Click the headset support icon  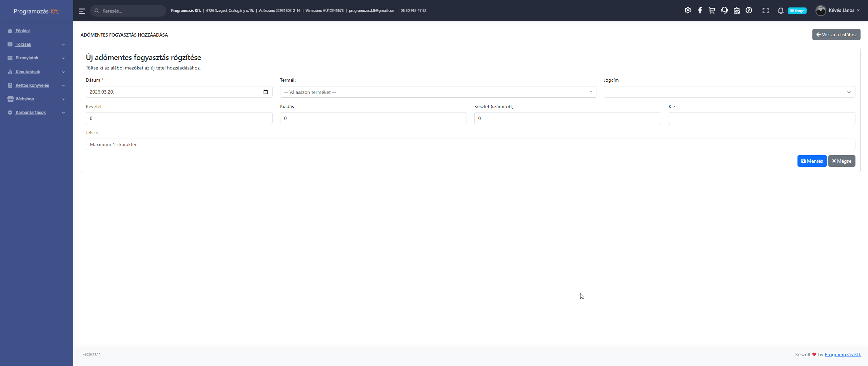click(724, 11)
